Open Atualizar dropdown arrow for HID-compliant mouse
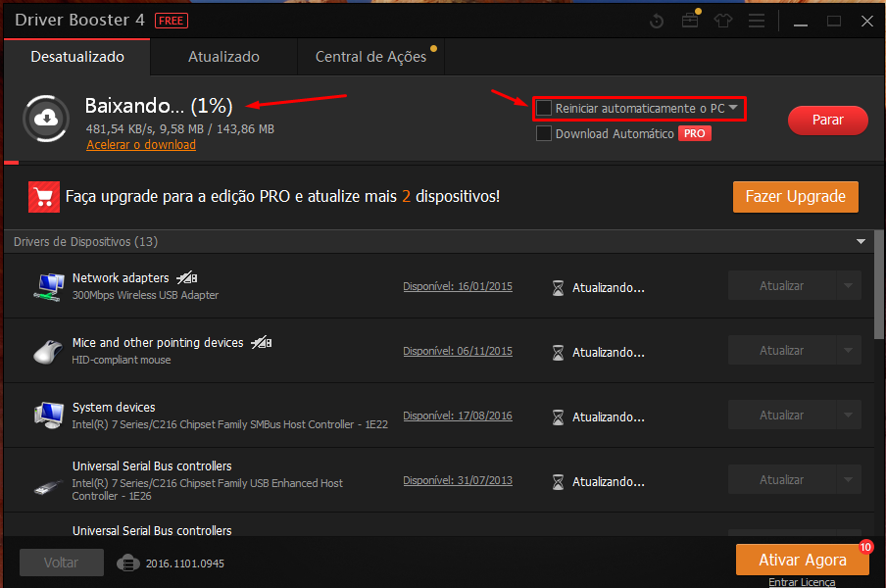 pos(848,350)
